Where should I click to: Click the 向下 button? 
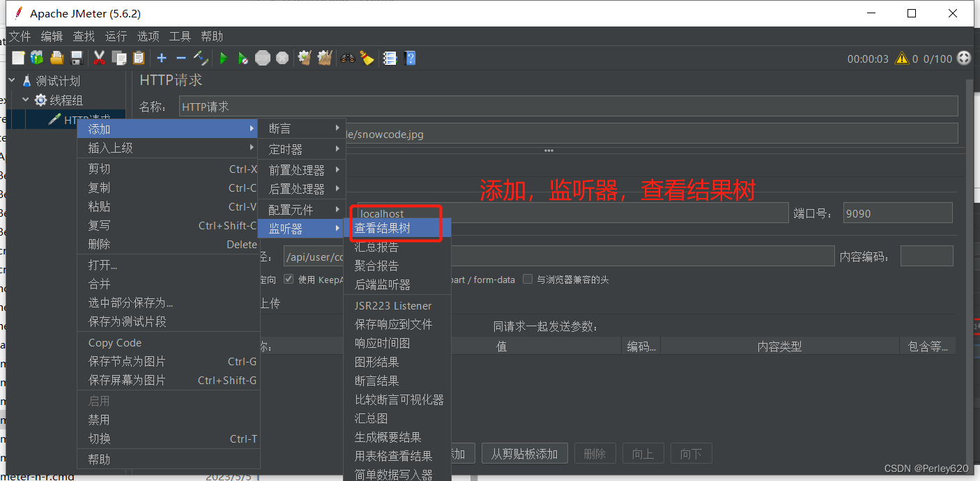(x=691, y=454)
